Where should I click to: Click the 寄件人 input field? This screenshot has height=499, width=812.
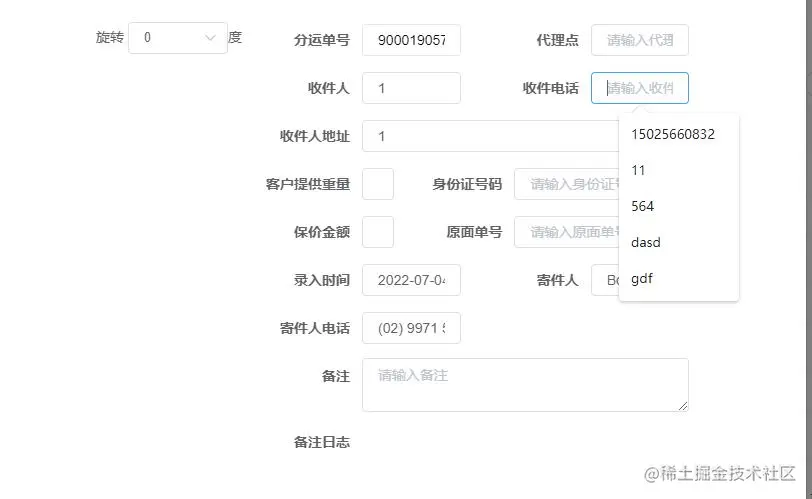point(605,280)
